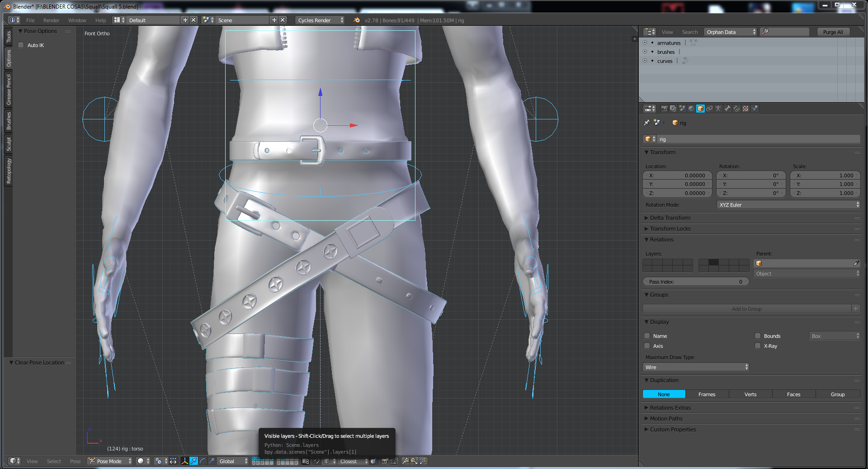This screenshot has width=868, height=469.
Task: Select the rotate manipulator arc
Action: click(x=203, y=461)
